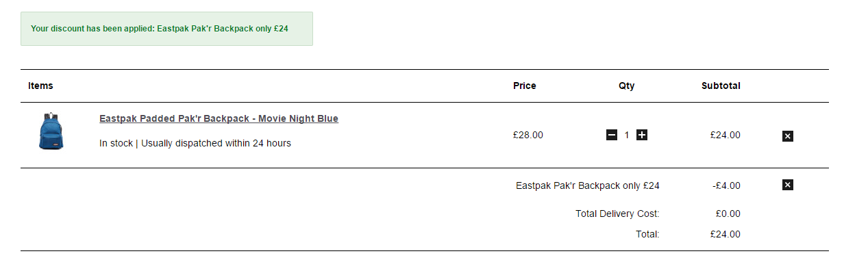Click the -£4.00 discount amount
The height and width of the screenshot is (258, 868).
(x=726, y=185)
